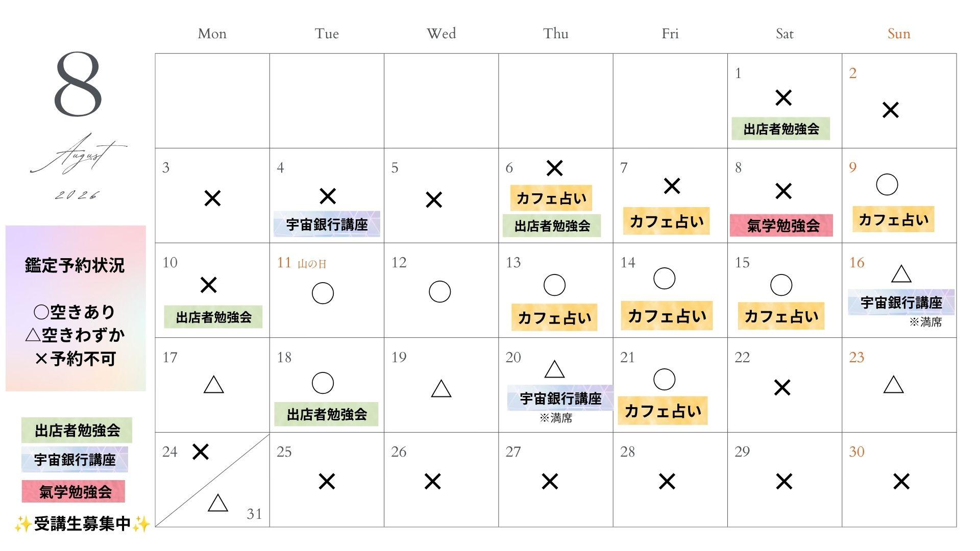The height and width of the screenshot is (551, 980).
Task: Click the triangle beside date 31
Action: point(218,502)
